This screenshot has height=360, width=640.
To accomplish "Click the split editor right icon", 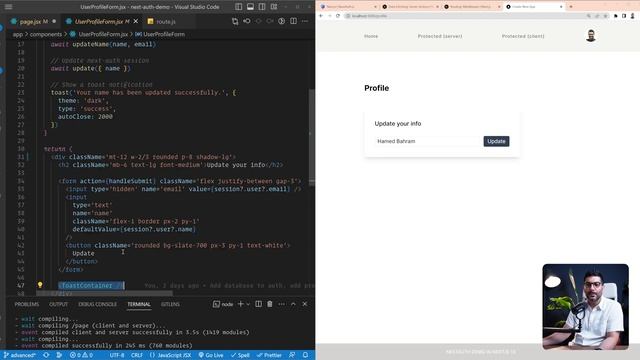I will click(x=293, y=21).
